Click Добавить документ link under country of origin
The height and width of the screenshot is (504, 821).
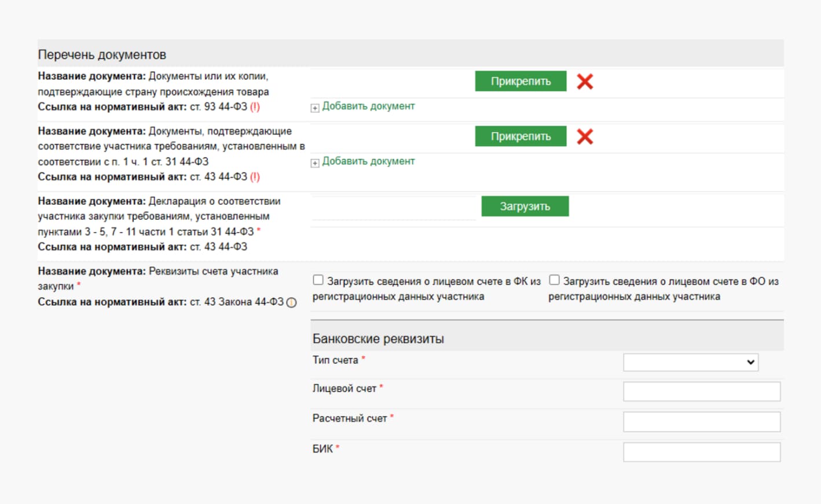368,106
